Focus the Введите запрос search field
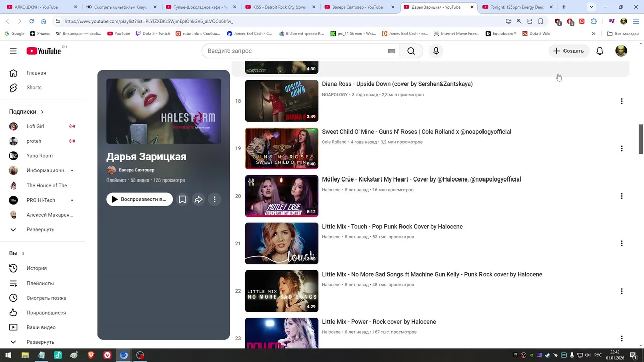The width and height of the screenshot is (644, 362). pos(296,51)
